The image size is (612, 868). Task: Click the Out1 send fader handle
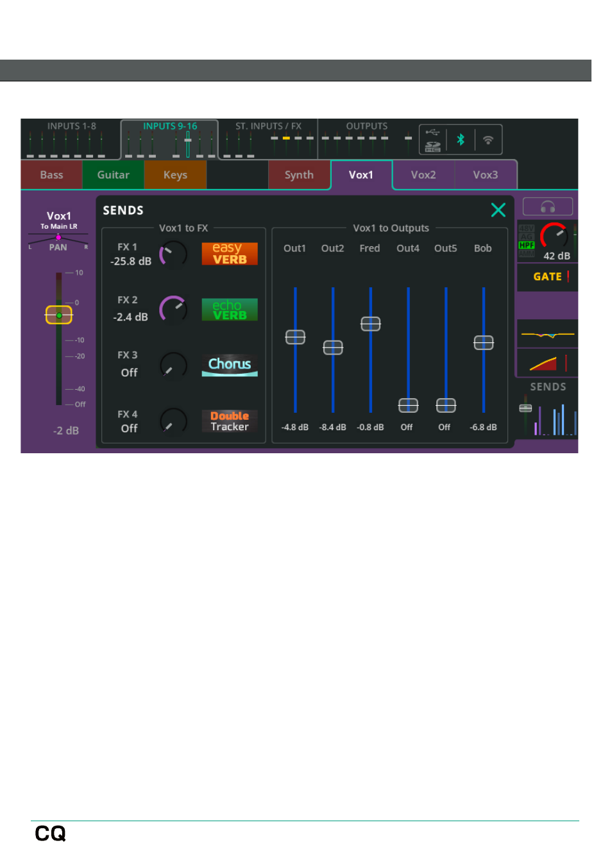coord(295,337)
